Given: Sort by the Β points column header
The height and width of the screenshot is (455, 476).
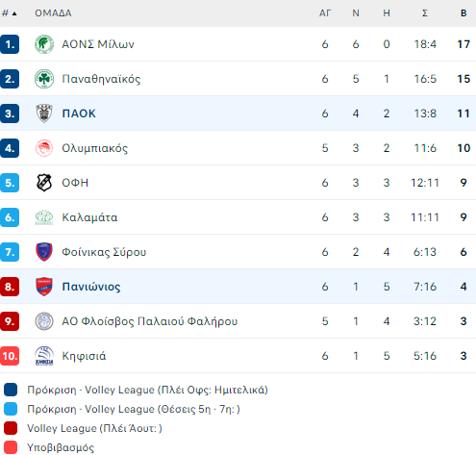Looking at the screenshot, I should pos(463,13).
